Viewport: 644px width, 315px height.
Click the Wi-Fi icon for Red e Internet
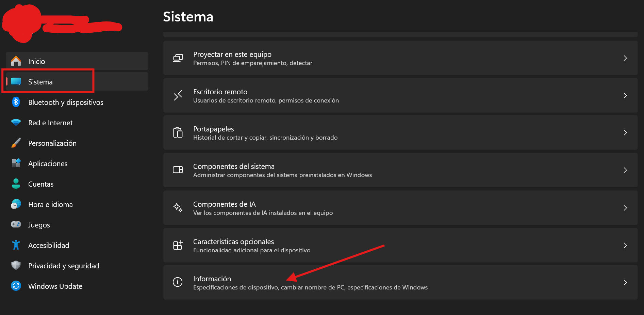click(x=16, y=123)
